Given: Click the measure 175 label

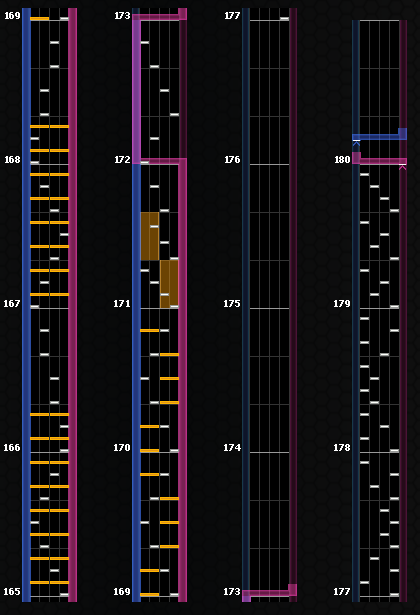Looking at the screenshot, I should (232, 303).
